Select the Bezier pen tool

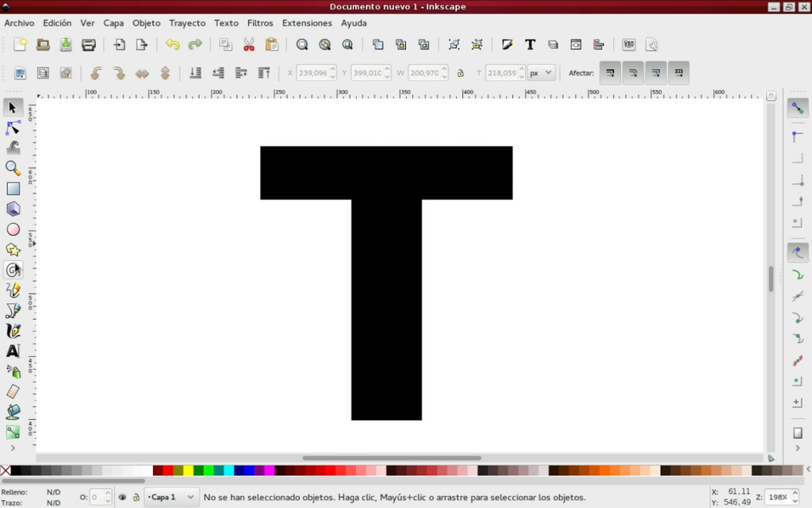pos(13,310)
